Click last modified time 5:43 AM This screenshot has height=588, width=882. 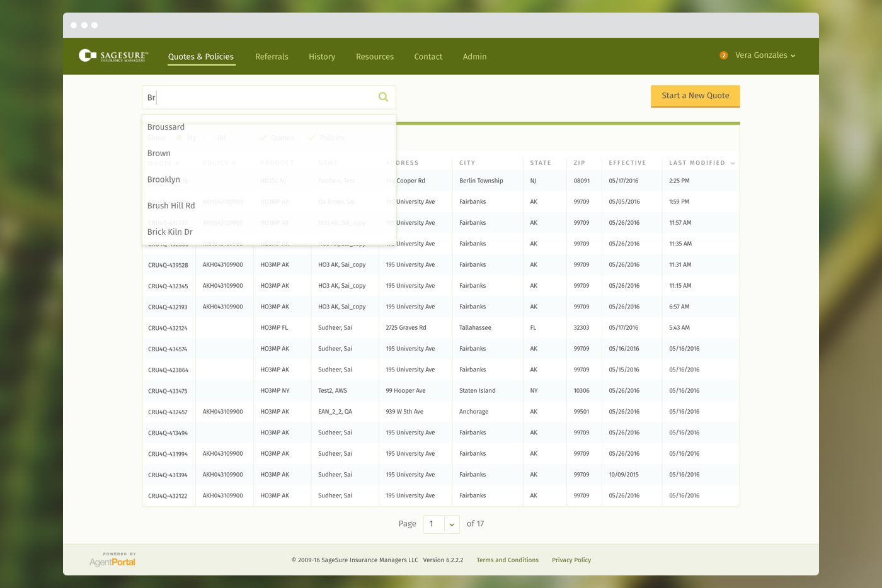[679, 327]
